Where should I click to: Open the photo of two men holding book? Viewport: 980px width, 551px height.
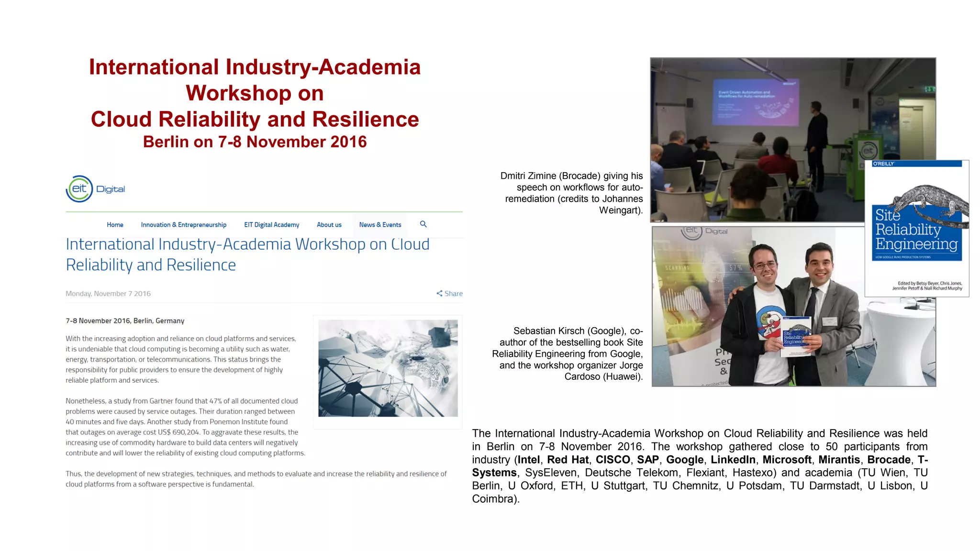[758, 307]
